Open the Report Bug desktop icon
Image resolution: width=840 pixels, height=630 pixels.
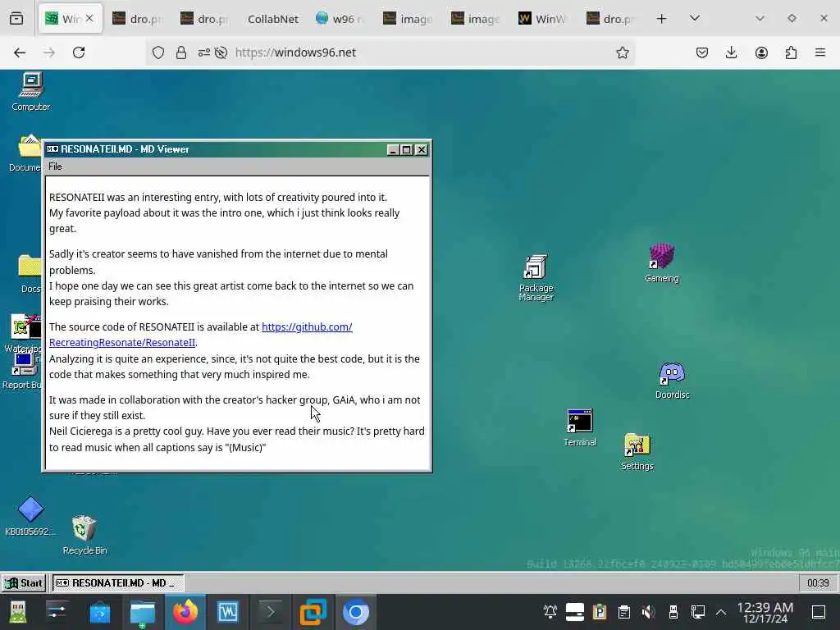[x=22, y=371]
